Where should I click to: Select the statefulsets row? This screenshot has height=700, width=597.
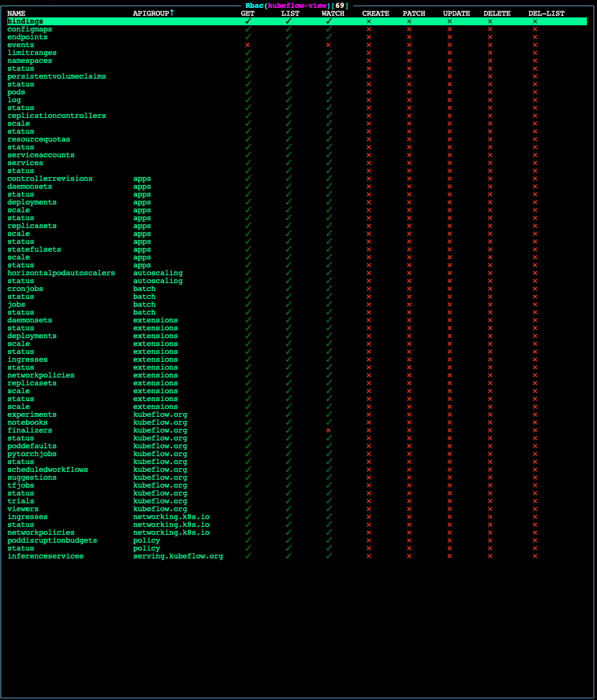point(297,249)
